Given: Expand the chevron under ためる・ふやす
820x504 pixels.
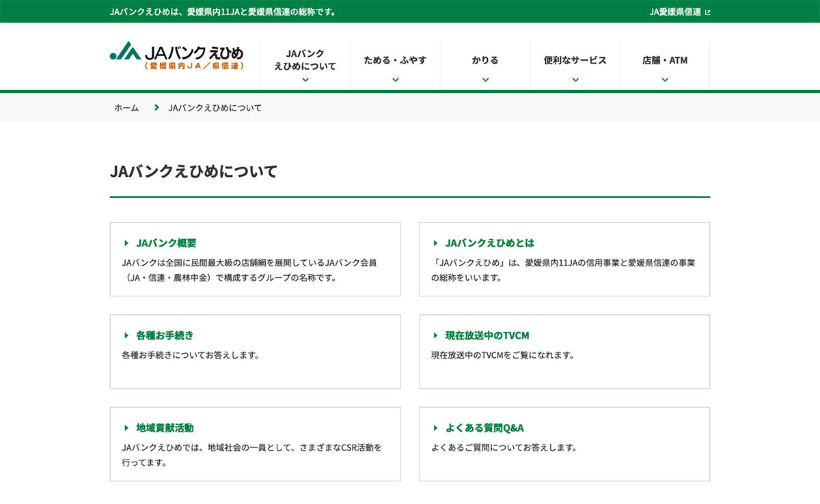Looking at the screenshot, I should point(396,80).
